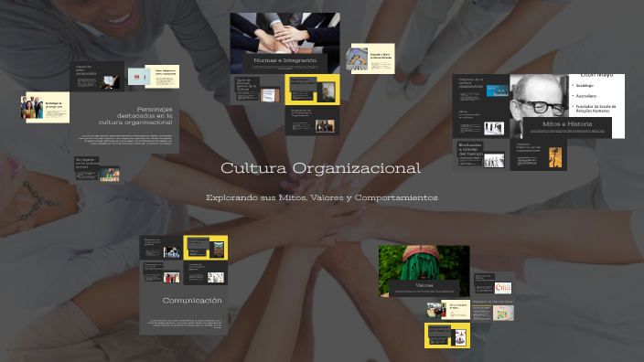Select the Mitos slide with black-and-white people photo

tap(481, 123)
